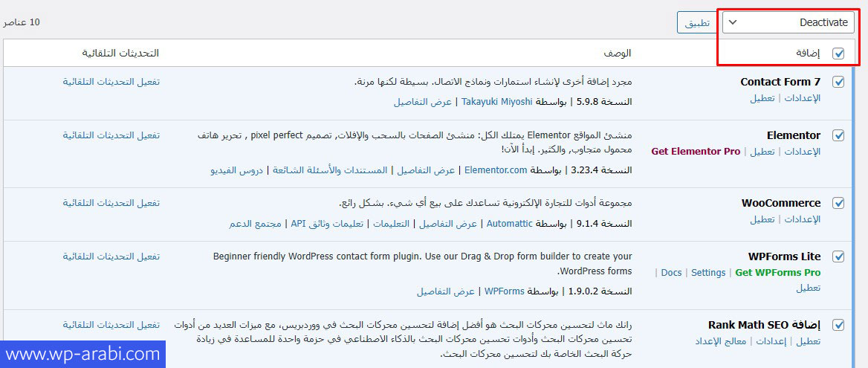The width and height of the screenshot is (868, 368).
Task: Open Rank Math معالج الإعداد setup wizard link
Action: tap(721, 341)
